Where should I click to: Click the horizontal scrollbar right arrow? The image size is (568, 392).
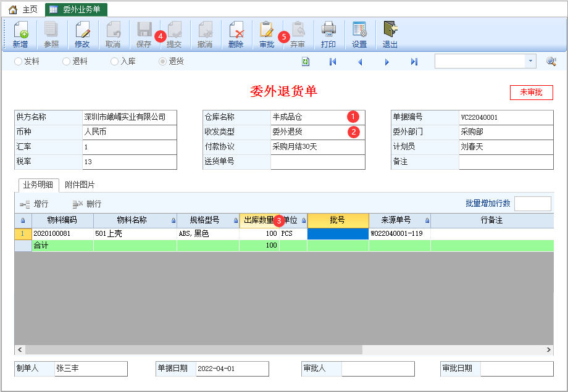click(x=549, y=350)
